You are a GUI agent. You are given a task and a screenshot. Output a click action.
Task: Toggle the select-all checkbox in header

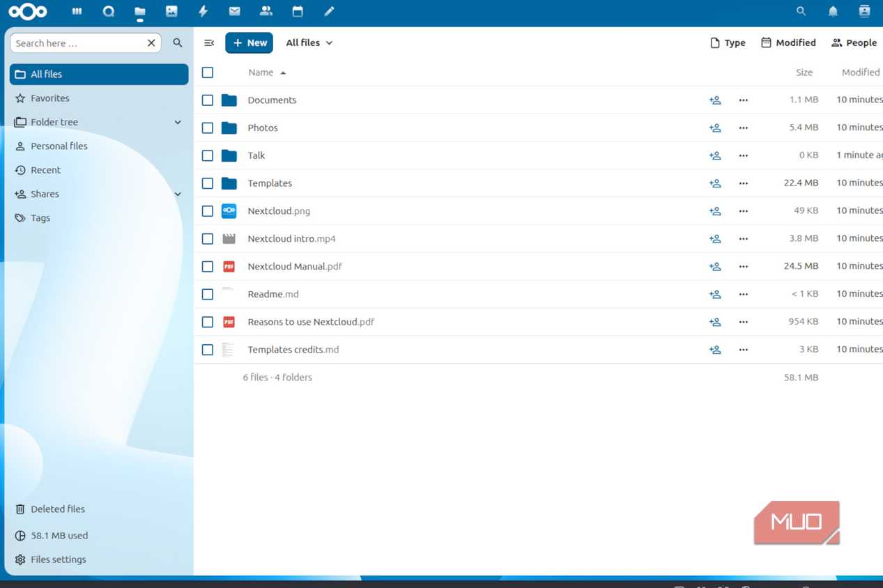[208, 72]
